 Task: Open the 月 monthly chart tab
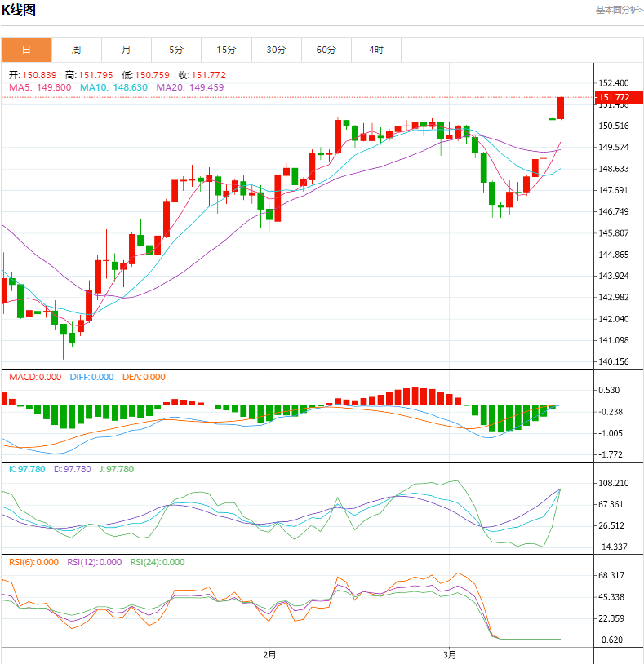(x=127, y=50)
